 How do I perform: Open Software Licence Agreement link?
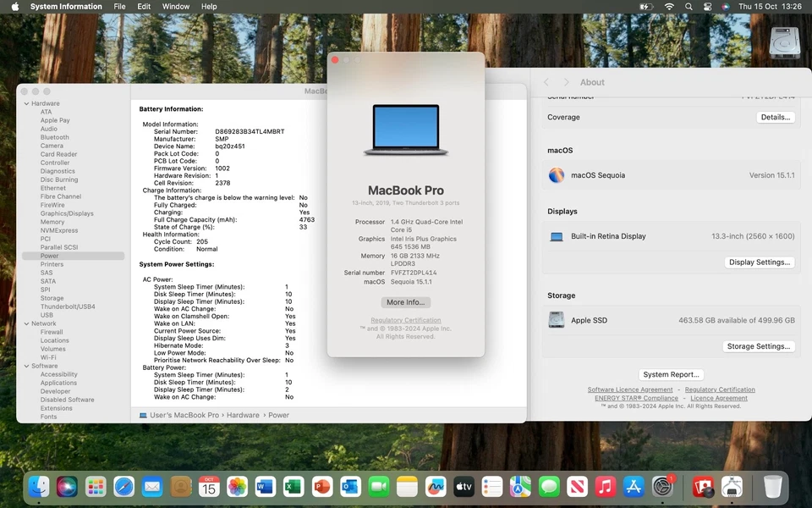coord(629,389)
